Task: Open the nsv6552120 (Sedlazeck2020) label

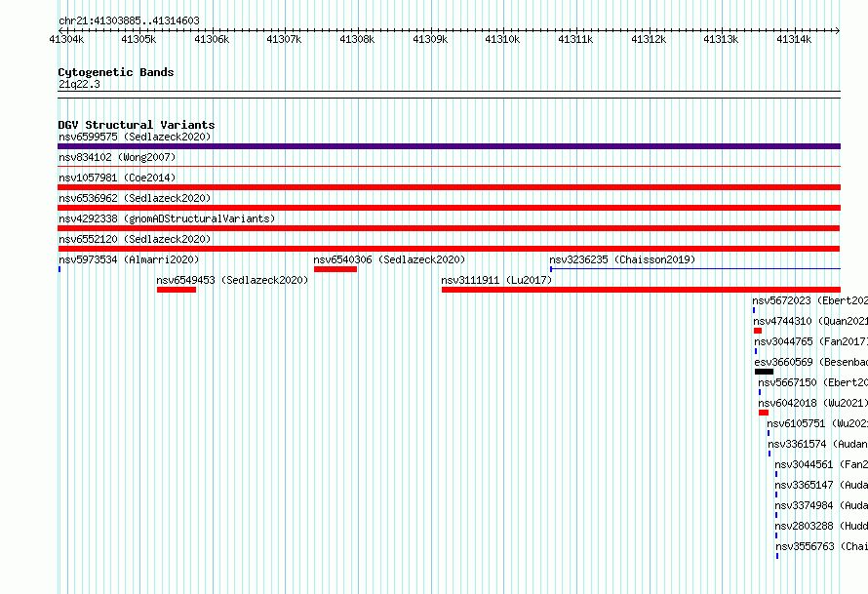Action: coord(135,239)
